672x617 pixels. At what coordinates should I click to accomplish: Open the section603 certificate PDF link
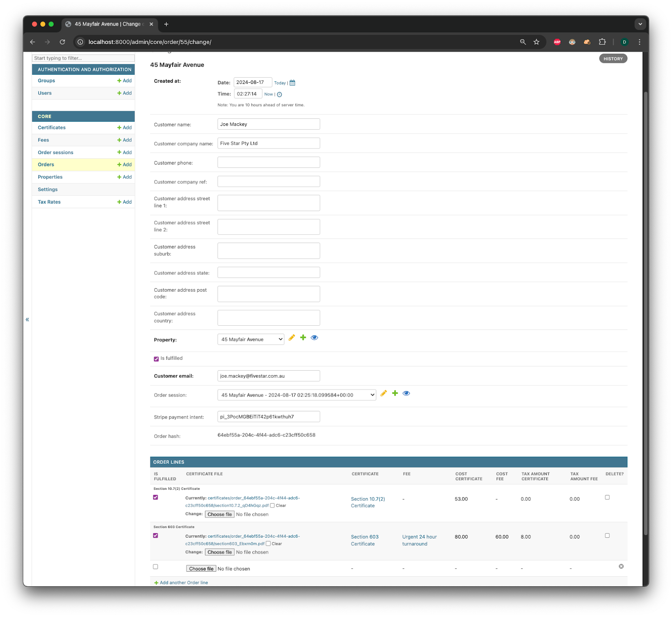[x=242, y=540]
